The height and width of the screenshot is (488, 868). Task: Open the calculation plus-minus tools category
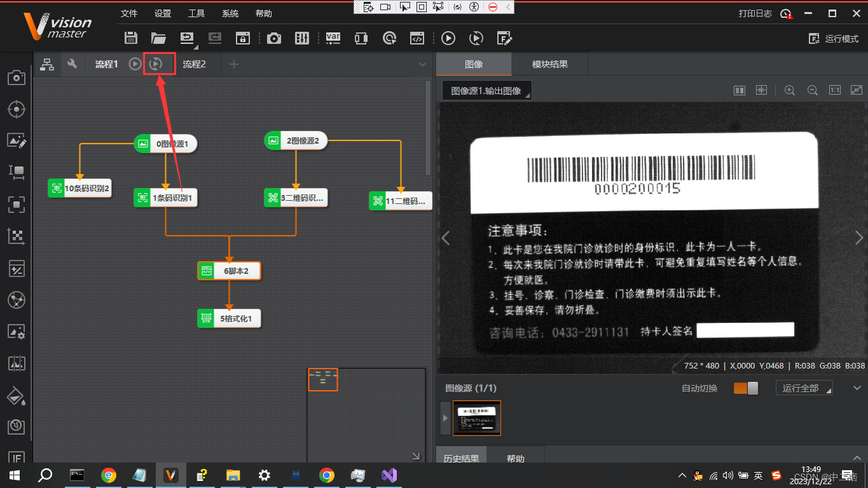(x=16, y=268)
